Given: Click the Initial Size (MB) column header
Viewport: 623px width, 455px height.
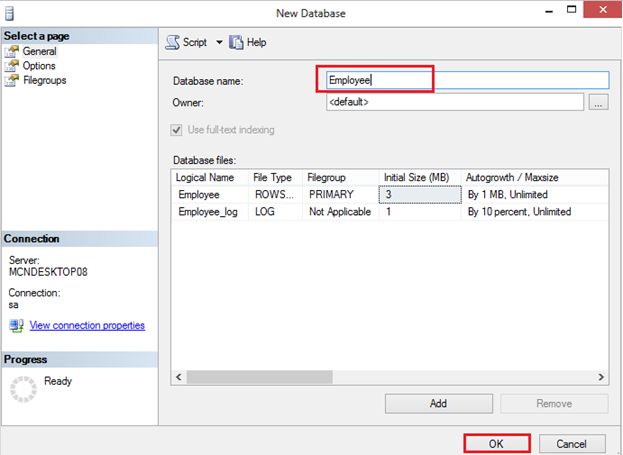Looking at the screenshot, I should [420, 177].
